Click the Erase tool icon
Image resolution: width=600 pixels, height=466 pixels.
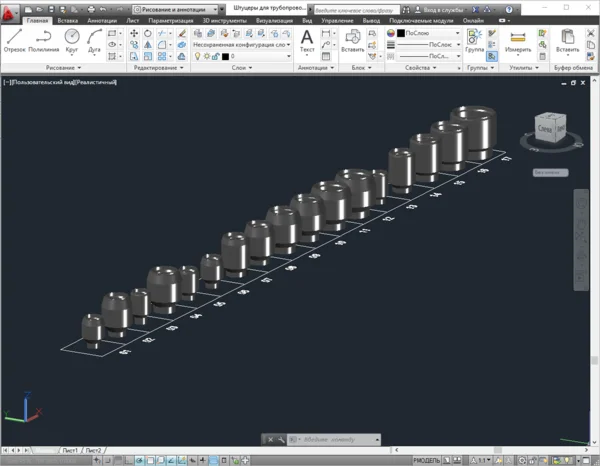(182, 33)
